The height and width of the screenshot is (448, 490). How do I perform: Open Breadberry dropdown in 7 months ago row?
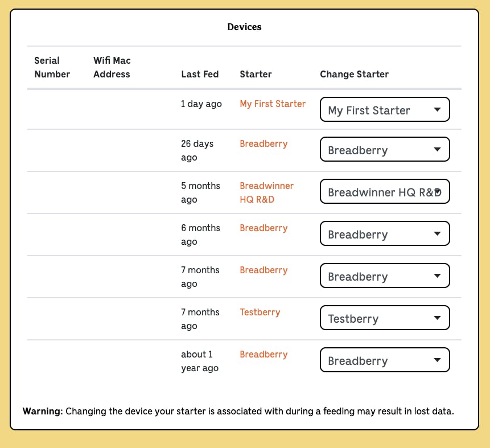(385, 276)
